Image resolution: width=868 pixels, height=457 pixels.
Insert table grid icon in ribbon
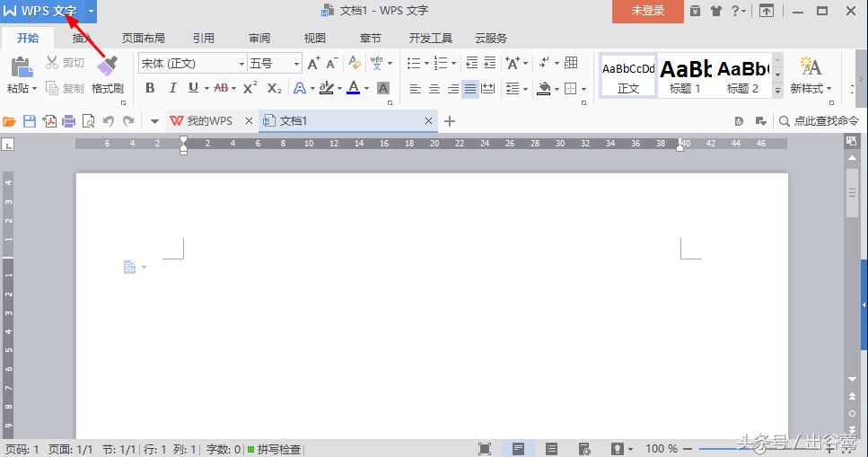pos(571,63)
